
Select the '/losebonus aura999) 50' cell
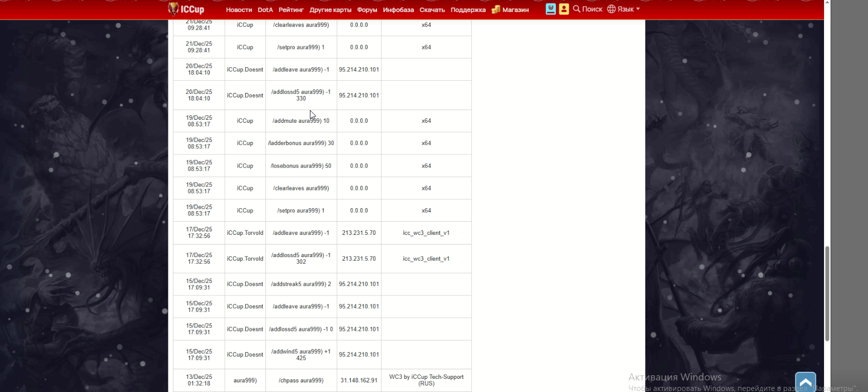pos(301,166)
